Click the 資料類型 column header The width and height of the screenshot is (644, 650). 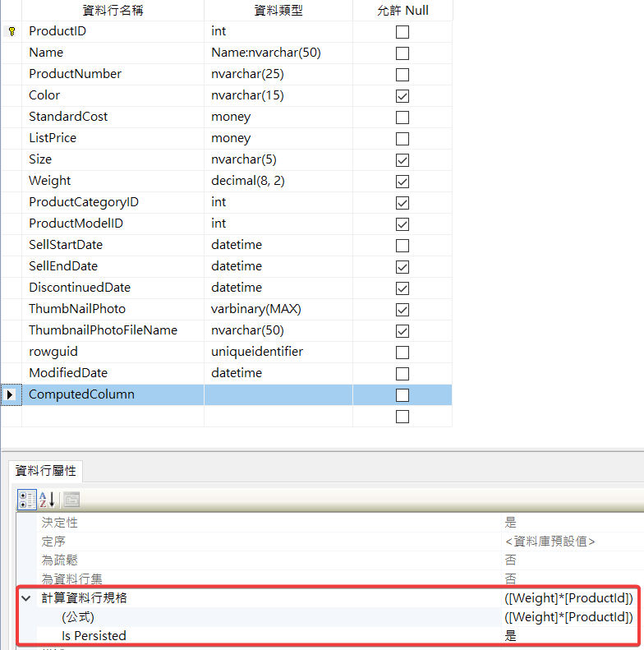point(278,11)
